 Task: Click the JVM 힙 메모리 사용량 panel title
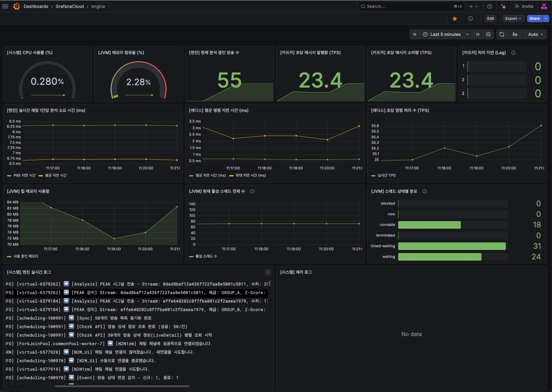click(28, 191)
